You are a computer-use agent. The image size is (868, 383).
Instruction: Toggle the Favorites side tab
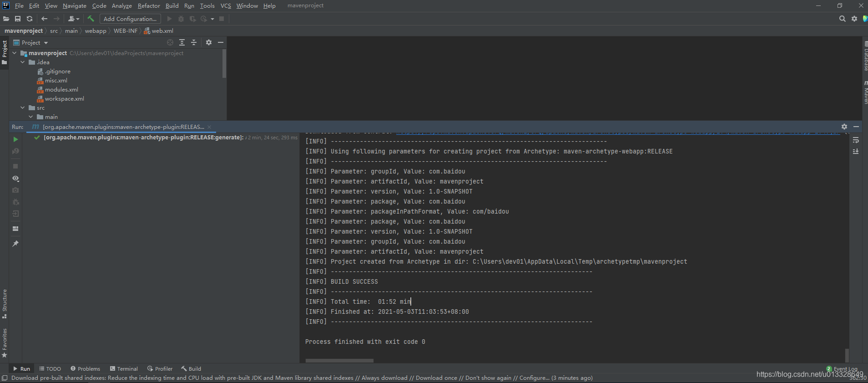click(5, 343)
